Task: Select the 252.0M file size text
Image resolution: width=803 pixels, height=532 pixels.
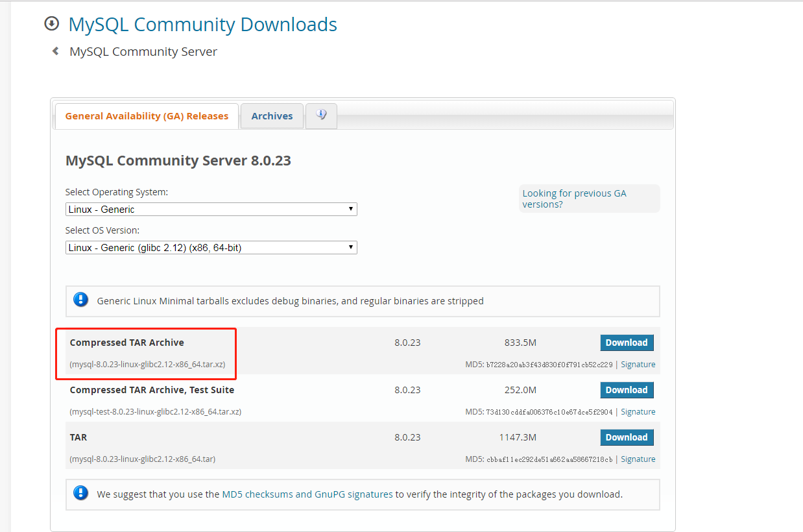Action: 520,390
